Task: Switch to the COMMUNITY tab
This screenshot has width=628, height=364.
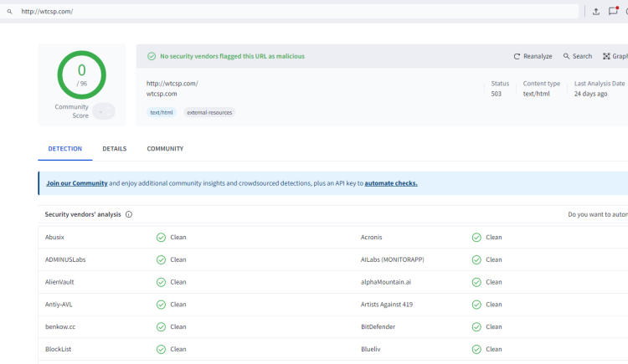Action: point(165,149)
